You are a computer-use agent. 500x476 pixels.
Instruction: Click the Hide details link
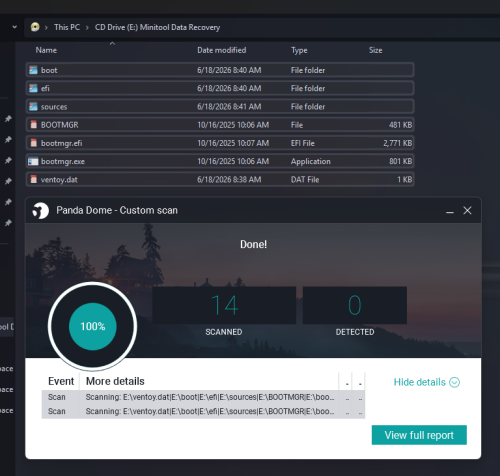pyautogui.click(x=419, y=382)
